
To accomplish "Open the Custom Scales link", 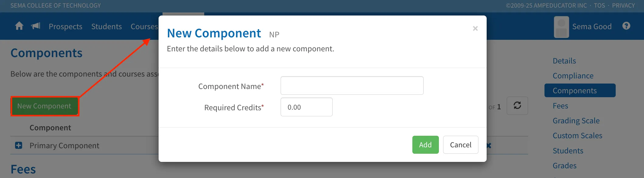I will coord(577,135).
